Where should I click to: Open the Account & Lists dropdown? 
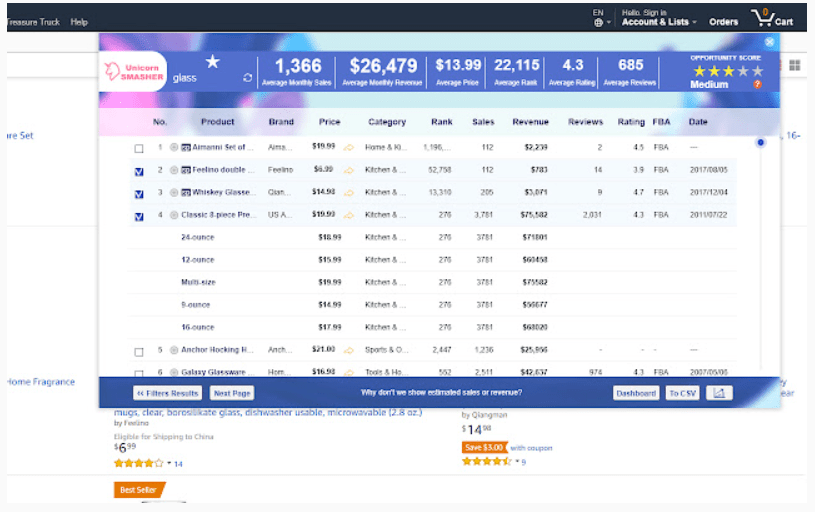[x=659, y=22]
